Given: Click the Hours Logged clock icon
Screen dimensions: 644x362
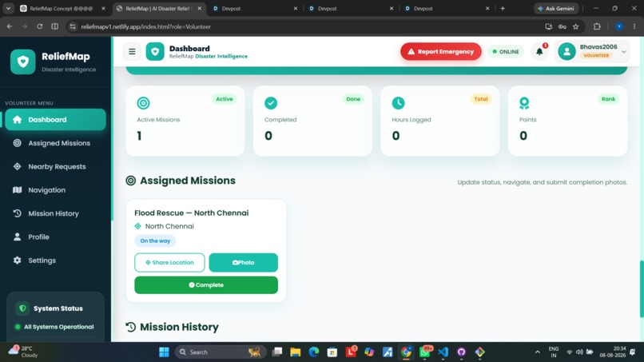Looking at the screenshot, I should coord(398,103).
